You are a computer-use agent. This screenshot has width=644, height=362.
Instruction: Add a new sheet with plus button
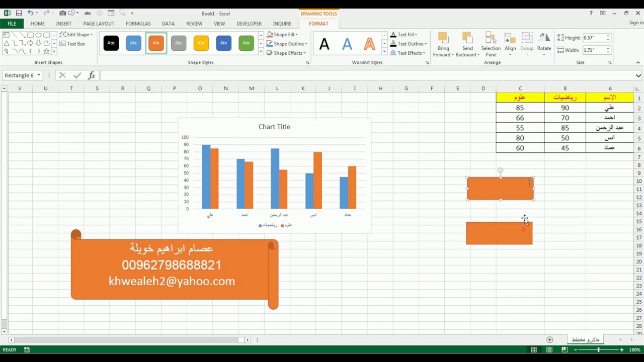(x=549, y=340)
